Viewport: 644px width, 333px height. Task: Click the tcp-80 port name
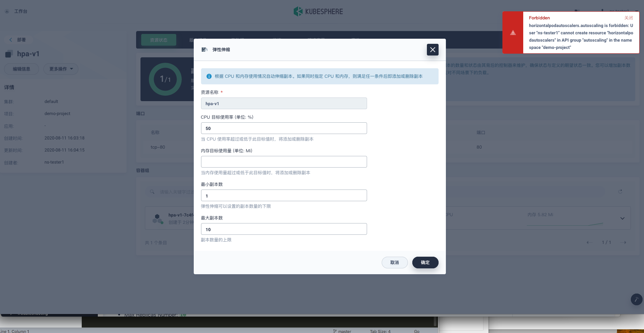(x=158, y=147)
